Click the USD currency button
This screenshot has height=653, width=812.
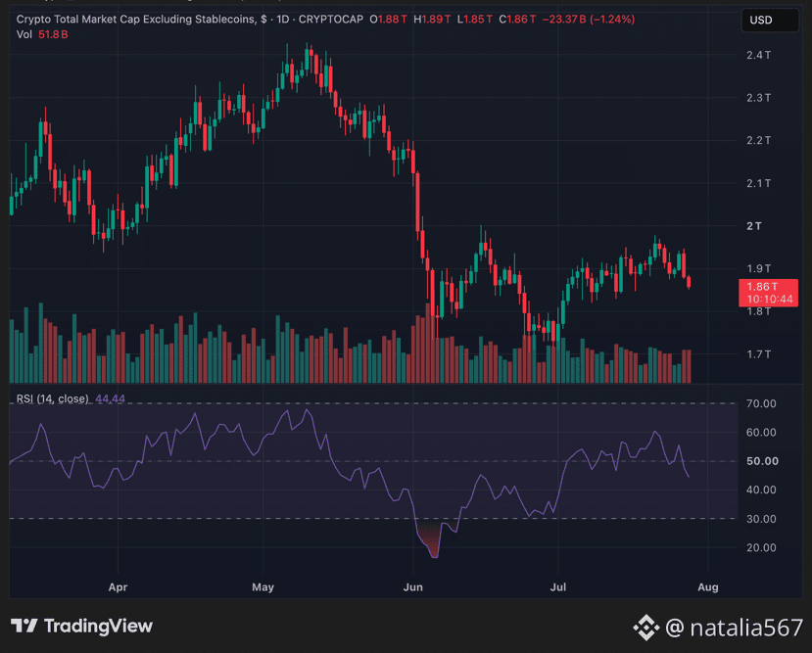(770, 21)
